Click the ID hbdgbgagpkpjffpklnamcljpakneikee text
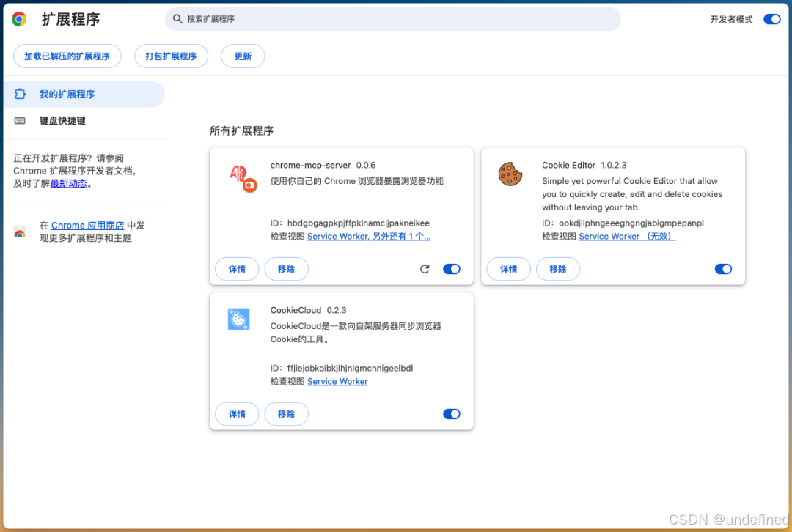 click(x=350, y=223)
